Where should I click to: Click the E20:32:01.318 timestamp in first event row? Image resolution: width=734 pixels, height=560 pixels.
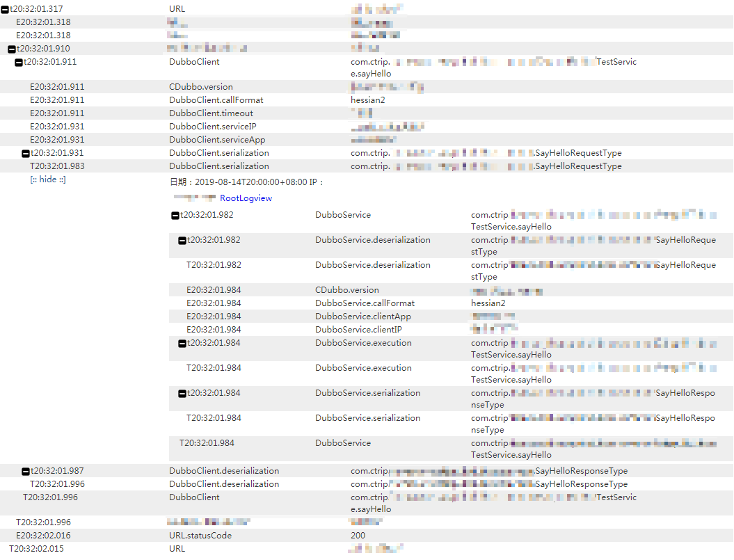pos(43,22)
